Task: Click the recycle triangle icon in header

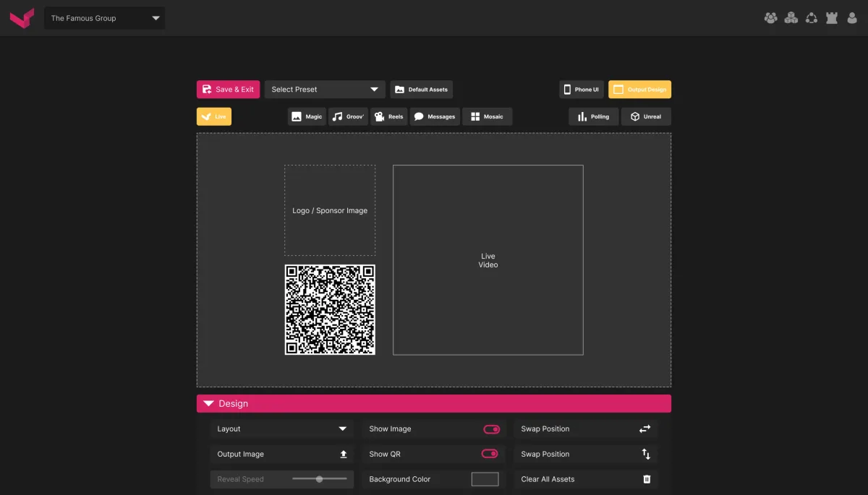Action: click(x=812, y=18)
